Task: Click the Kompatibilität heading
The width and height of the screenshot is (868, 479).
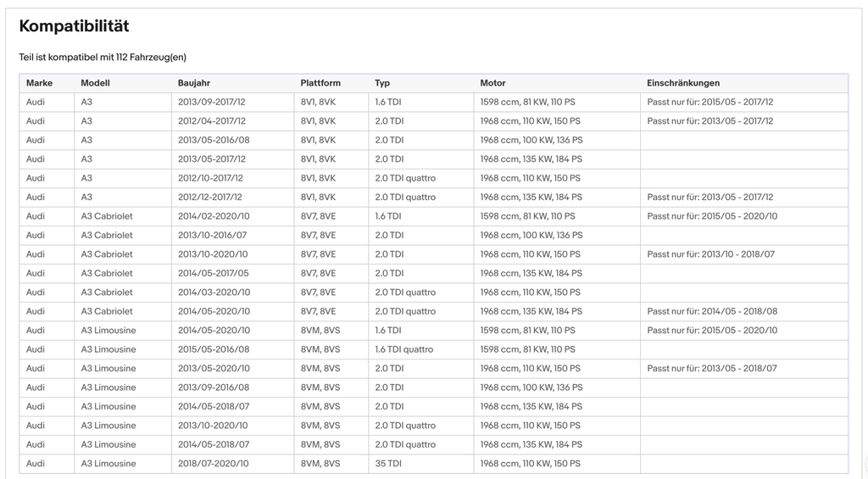Action: click(x=75, y=26)
